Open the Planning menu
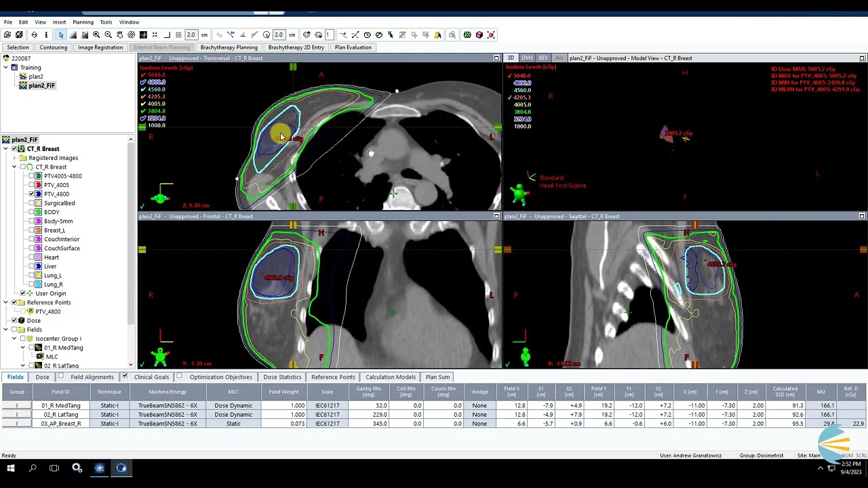This screenshot has height=488, width=868. [83, 22]
